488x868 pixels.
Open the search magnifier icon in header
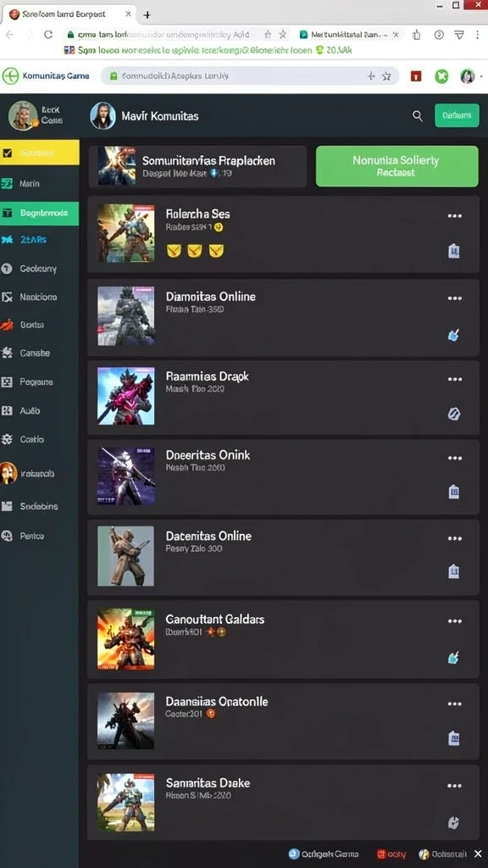click(x=418, y=115)
